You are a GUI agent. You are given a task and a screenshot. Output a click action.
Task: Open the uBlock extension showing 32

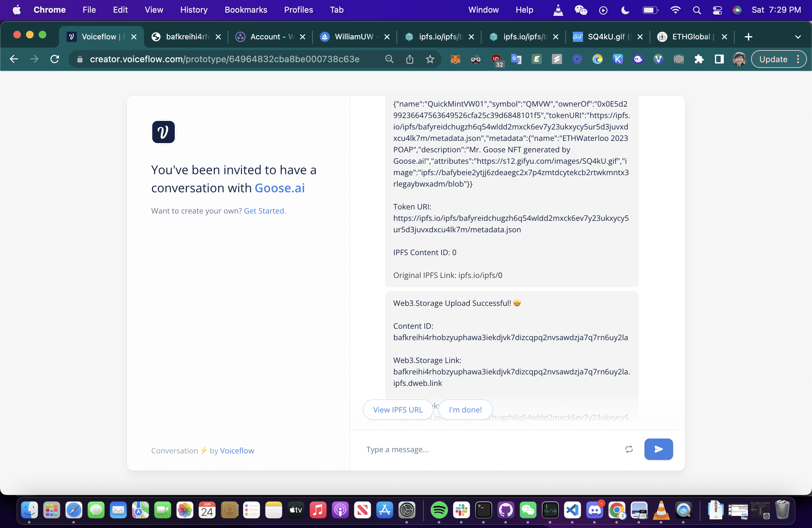(496, 59)
